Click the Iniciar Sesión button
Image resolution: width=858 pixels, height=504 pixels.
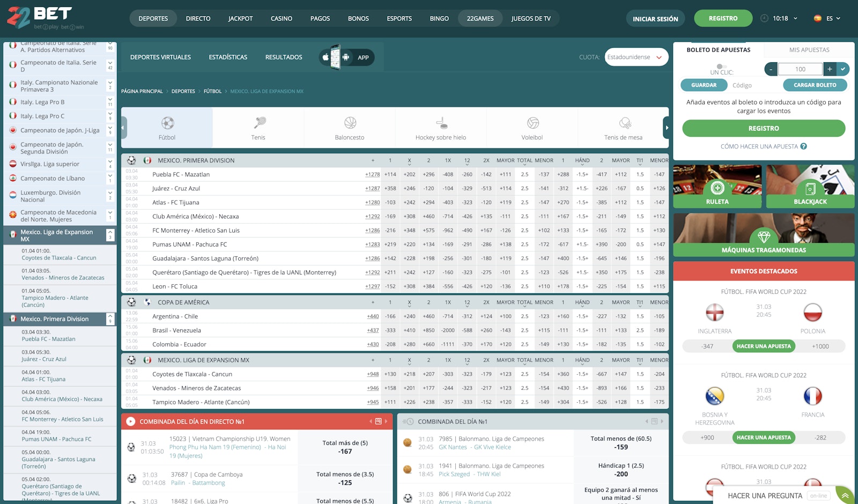[655, 19]
